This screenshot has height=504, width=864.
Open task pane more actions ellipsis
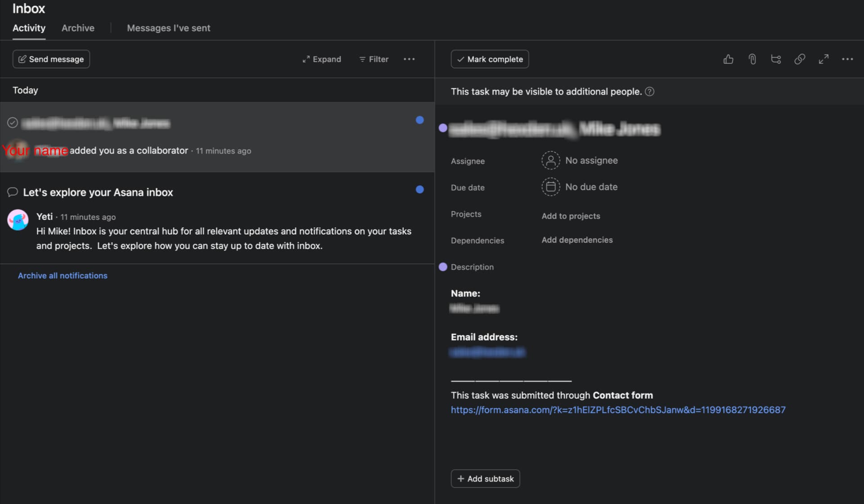(x=847, y=59)
